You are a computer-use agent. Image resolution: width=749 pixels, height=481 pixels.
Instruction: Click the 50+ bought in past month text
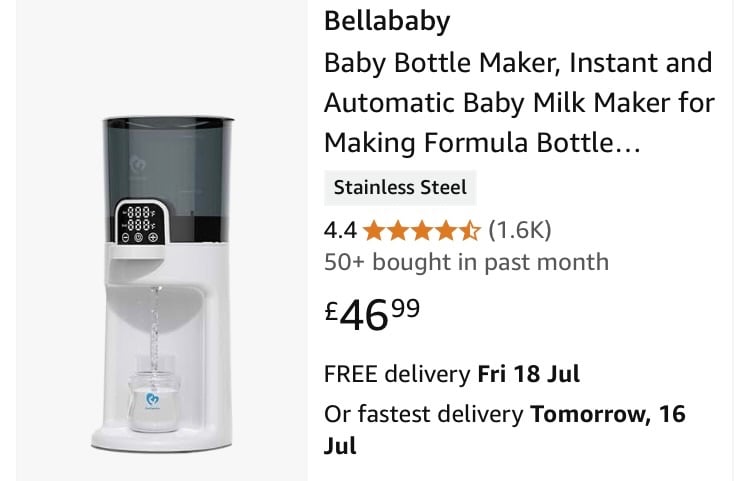tap(466, 262)
